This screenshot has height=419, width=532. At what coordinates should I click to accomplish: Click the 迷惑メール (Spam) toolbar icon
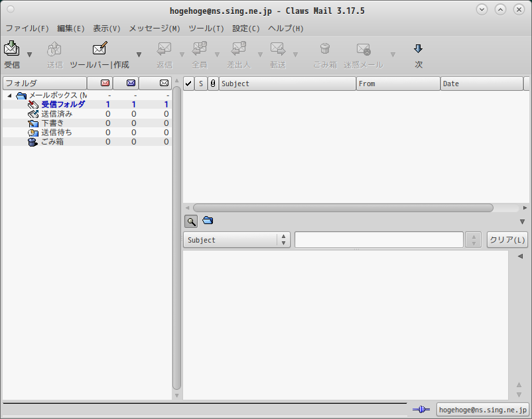tap(364, 50)
